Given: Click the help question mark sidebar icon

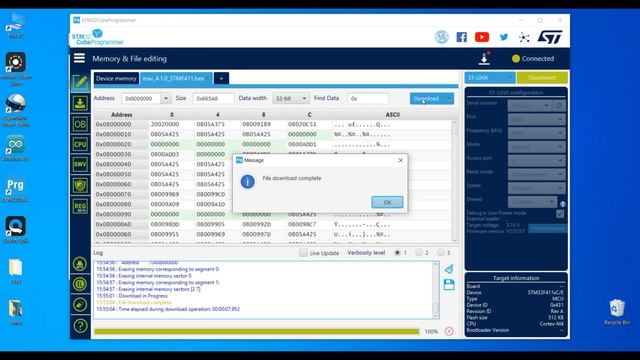Looking at the screenshot, I should (80, 326).
